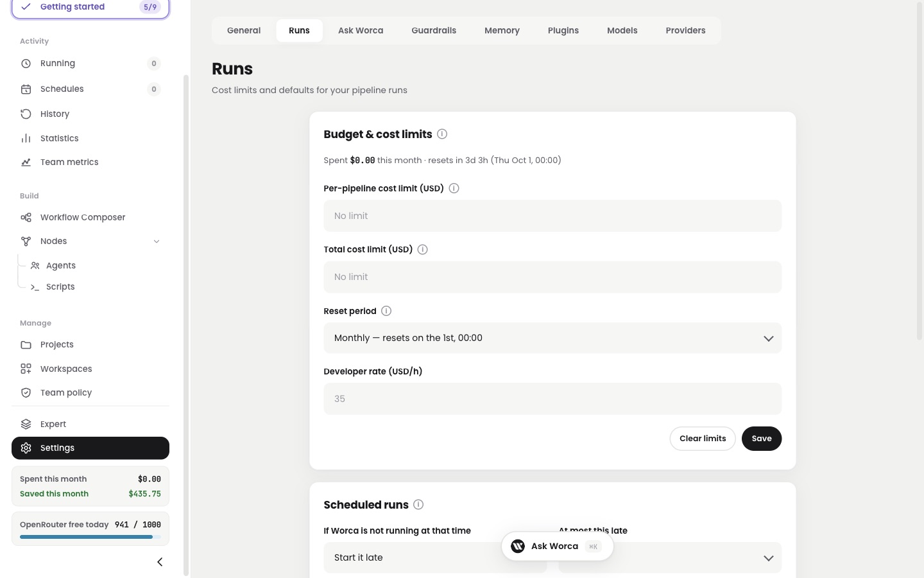Open the Getting started checklist
This screenshot has height=578, width=924.
pos(90,8)
